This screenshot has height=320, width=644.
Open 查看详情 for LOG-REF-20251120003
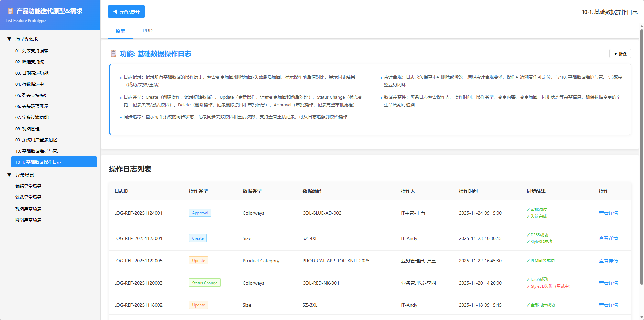608,283
